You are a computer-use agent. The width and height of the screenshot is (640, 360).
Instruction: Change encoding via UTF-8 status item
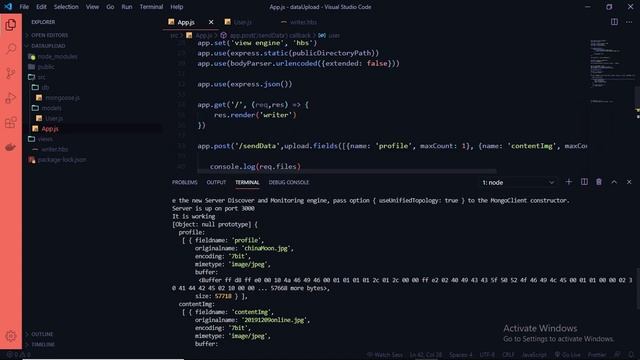pyautogui.click(x=487, y=355)
